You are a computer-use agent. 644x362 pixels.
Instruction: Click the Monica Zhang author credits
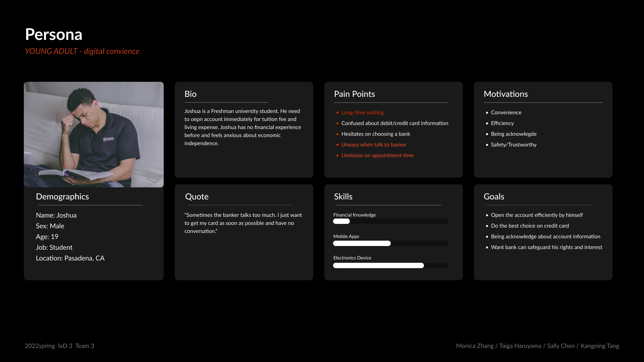click(537, 346)
